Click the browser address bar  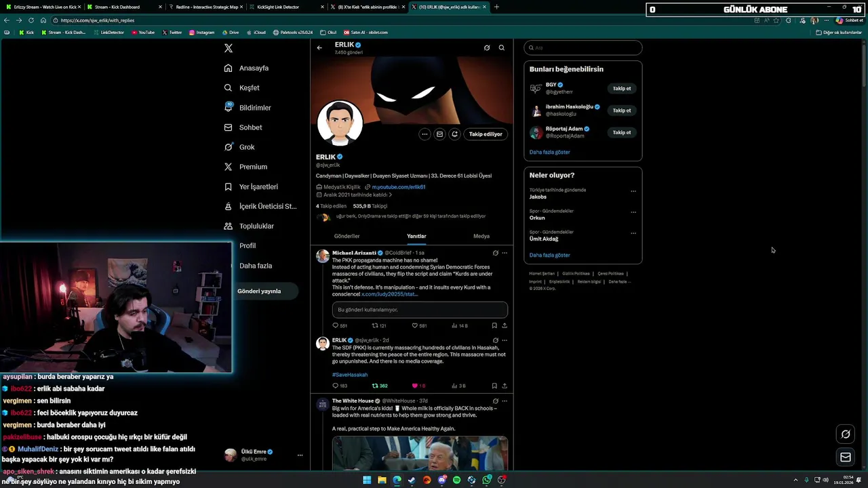[x=400, y=20]
